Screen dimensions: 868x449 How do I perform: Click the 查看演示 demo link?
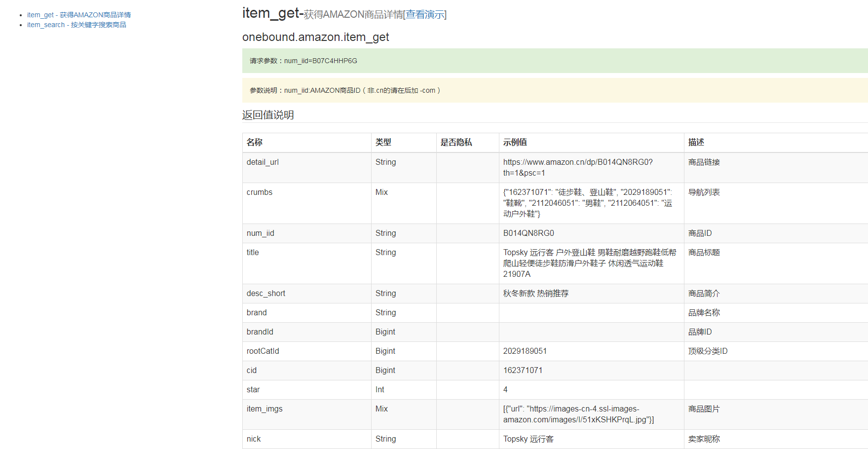[425, 15]
